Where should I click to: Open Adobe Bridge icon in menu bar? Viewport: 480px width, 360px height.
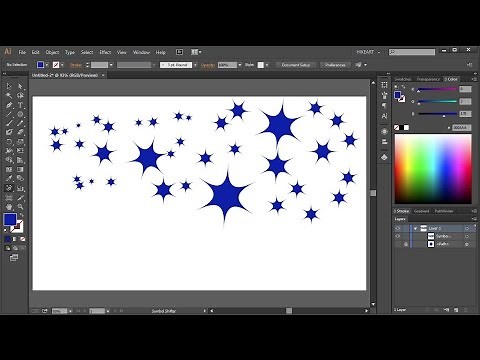click(179, 52)
